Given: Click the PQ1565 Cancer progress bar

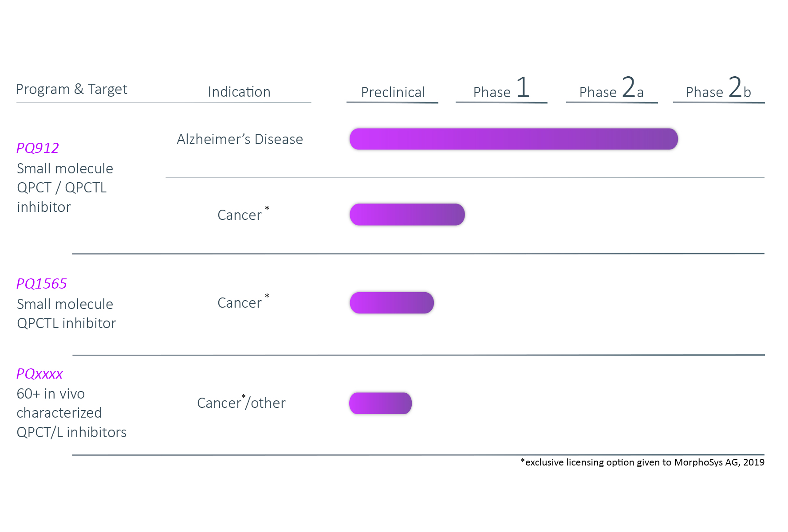Looking at the screenshot, I should 391,303.
